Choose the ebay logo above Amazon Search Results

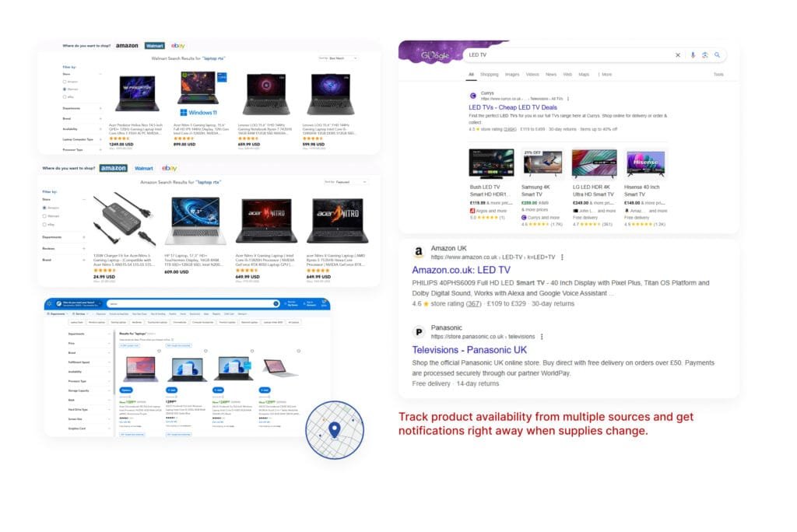tap(169, 168)
